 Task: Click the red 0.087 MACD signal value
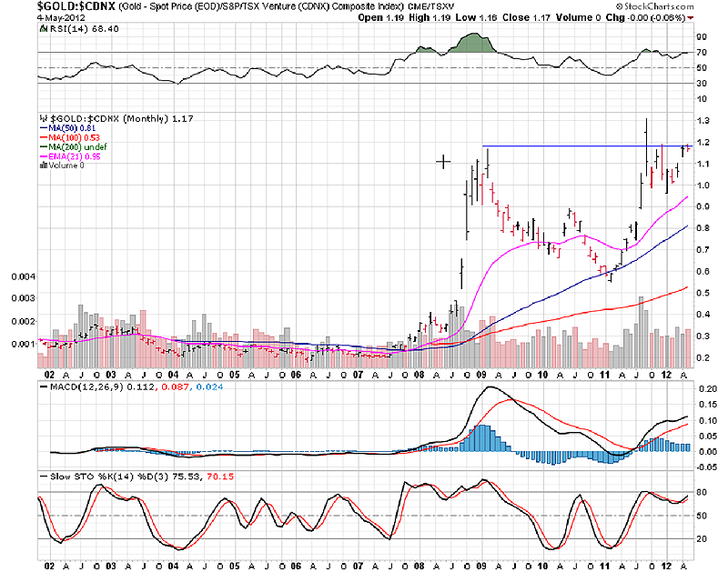click(175, 386)
